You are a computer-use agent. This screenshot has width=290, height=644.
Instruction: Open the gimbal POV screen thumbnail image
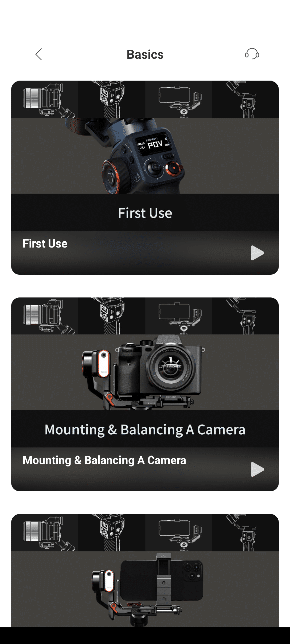[x=145, y=156]
